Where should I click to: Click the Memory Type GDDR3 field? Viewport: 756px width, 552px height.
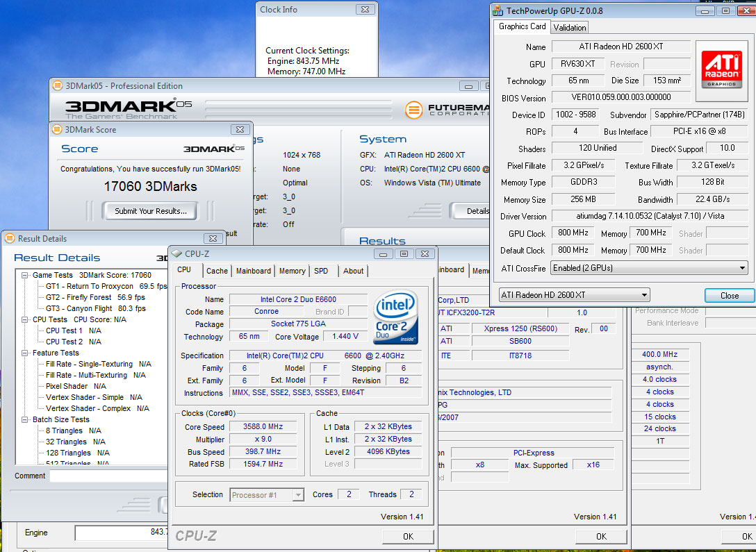(584, 182)
